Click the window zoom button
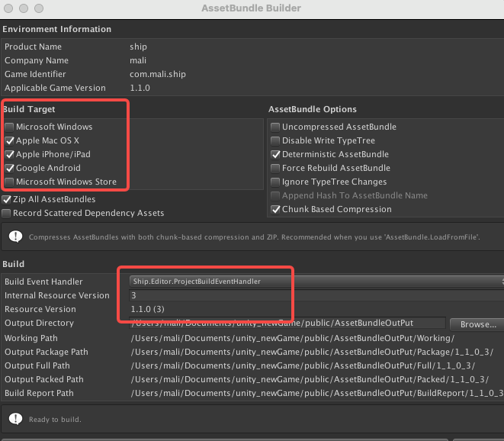 [x=39, y=8]
